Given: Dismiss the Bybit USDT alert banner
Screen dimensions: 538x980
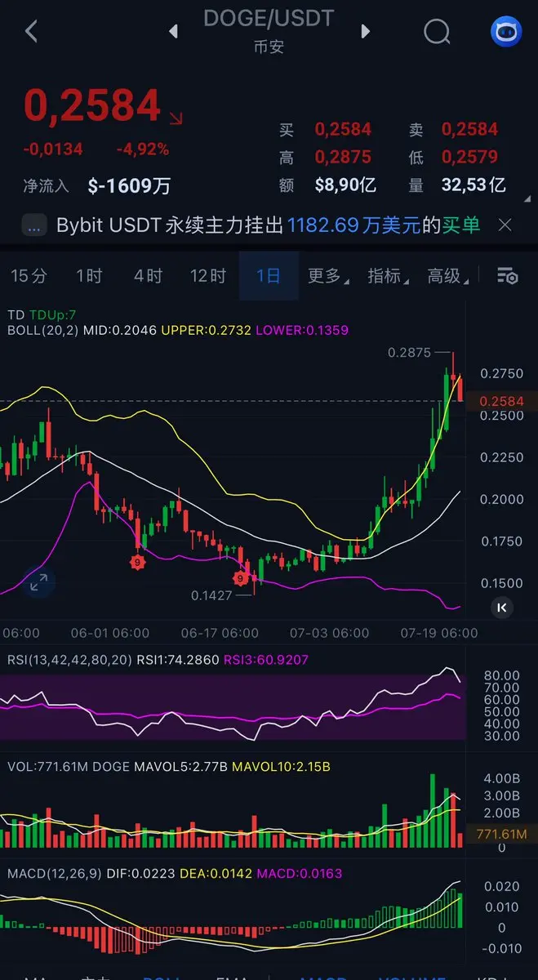Looking at the screenshot, I should pyautogui.click(x=505, y=225).
